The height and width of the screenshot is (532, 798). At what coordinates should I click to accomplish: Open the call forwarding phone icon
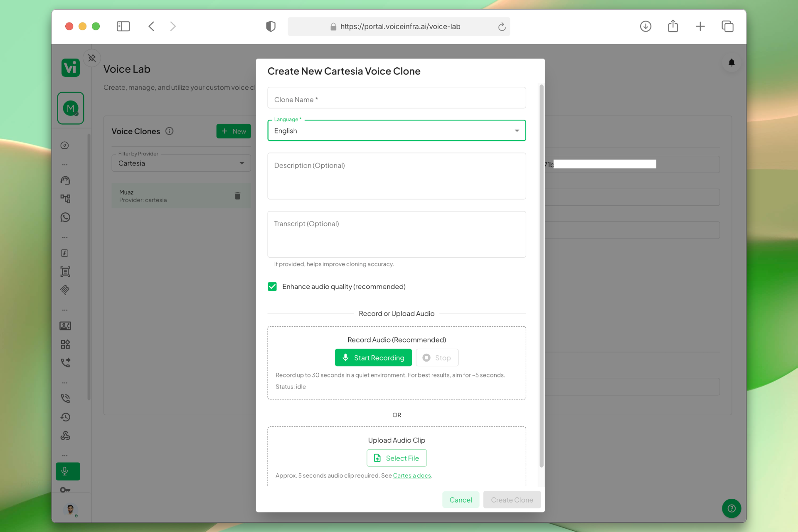66,362
